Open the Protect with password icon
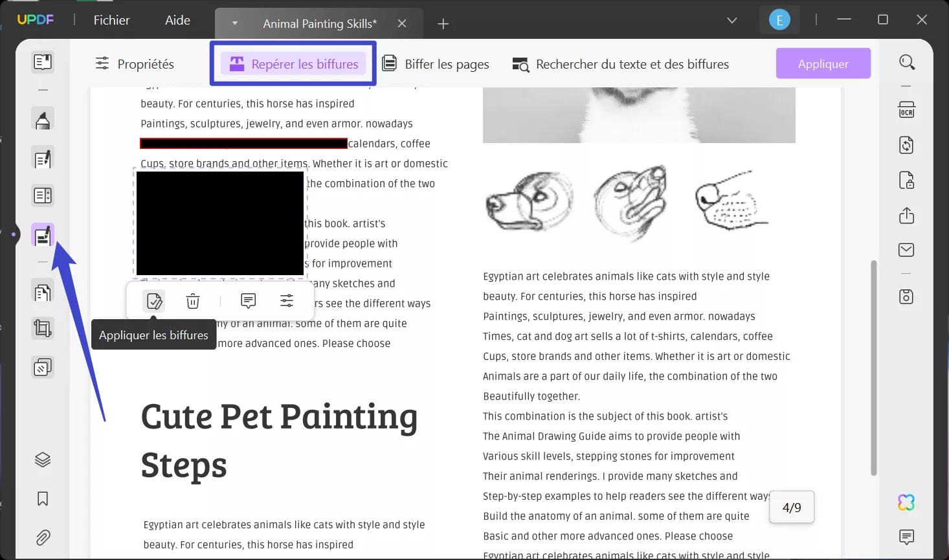This screenshot has width=949, height=560. click(907, 180)
